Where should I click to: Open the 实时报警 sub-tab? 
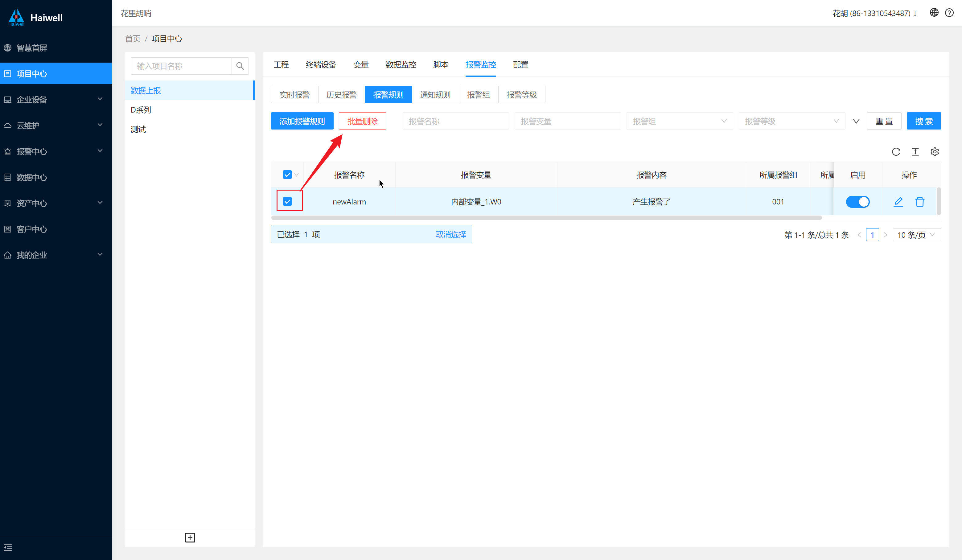coord(294,95)
